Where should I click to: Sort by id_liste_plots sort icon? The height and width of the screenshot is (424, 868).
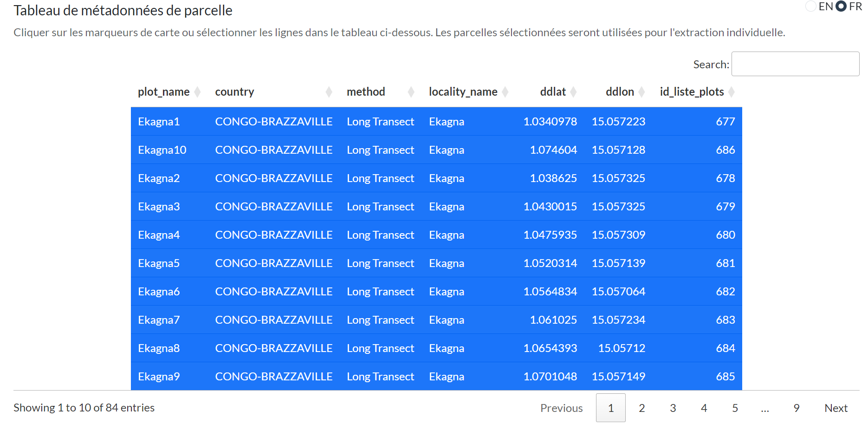732,92
